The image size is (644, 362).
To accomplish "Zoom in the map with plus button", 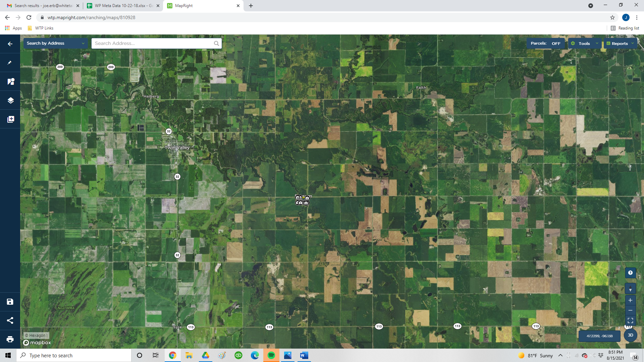I will pos(630,300).
